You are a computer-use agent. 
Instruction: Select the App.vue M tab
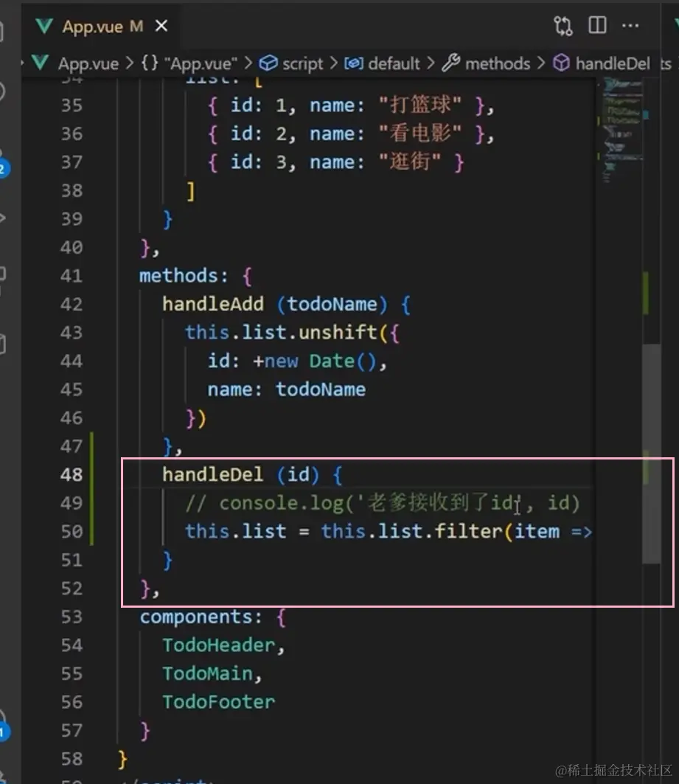pyautogui.click(x=102, y=26)
